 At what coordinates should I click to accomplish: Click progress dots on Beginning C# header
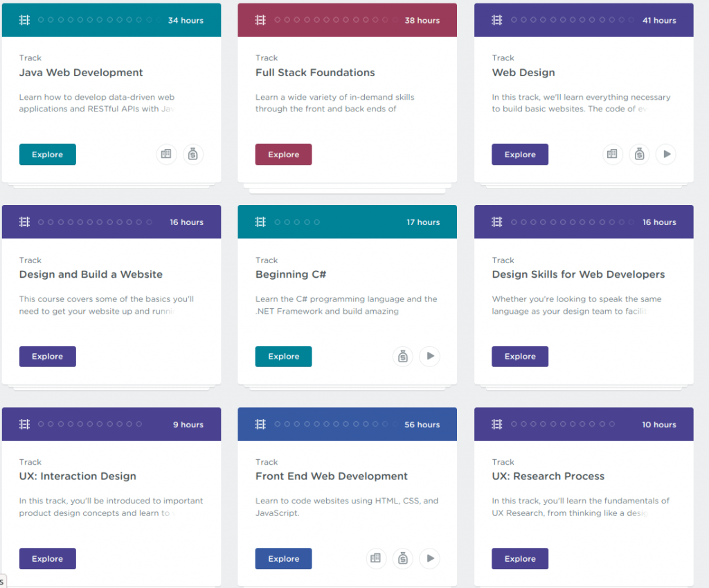coord(297,222)
